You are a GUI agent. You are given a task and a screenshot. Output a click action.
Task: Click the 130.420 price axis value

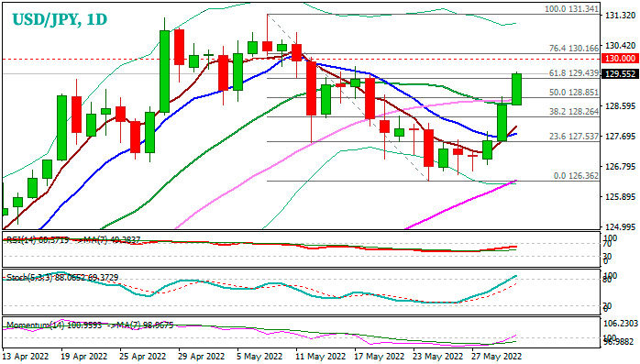point(620,46)
